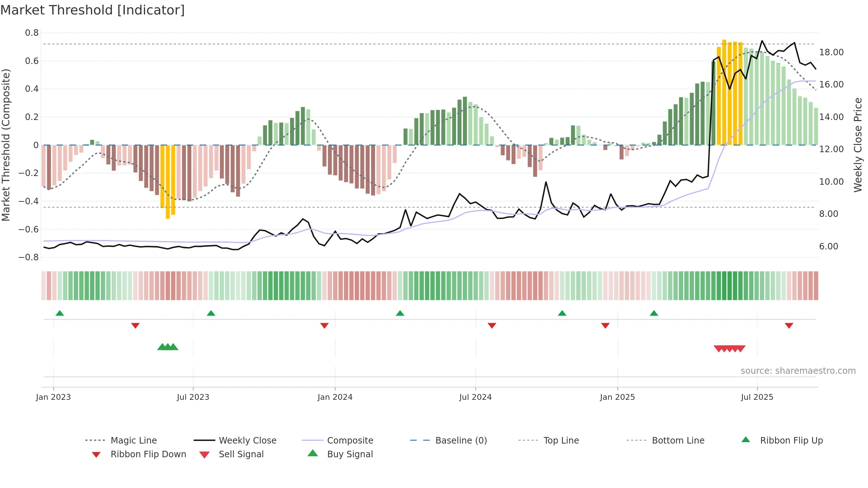Toggle the Magic Line legend entry

[121, 440]
